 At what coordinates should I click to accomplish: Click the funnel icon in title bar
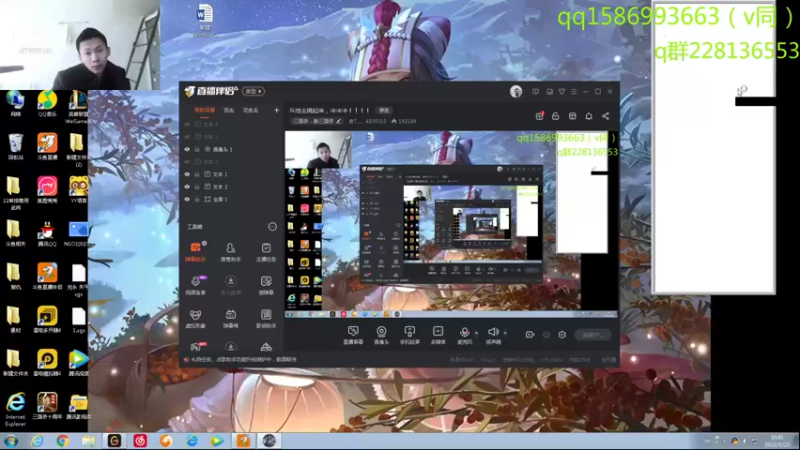pyautogui.click(x=562, y=92)
